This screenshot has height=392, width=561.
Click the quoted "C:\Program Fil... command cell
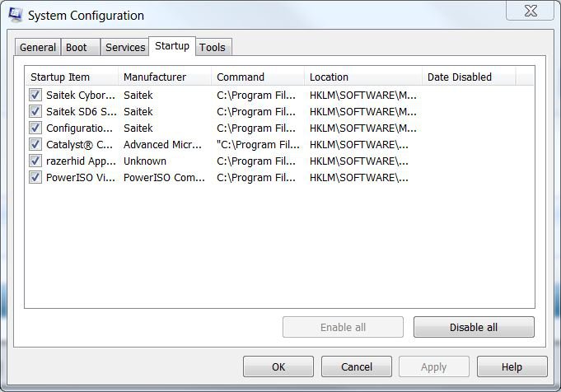[x=259, y=144]
